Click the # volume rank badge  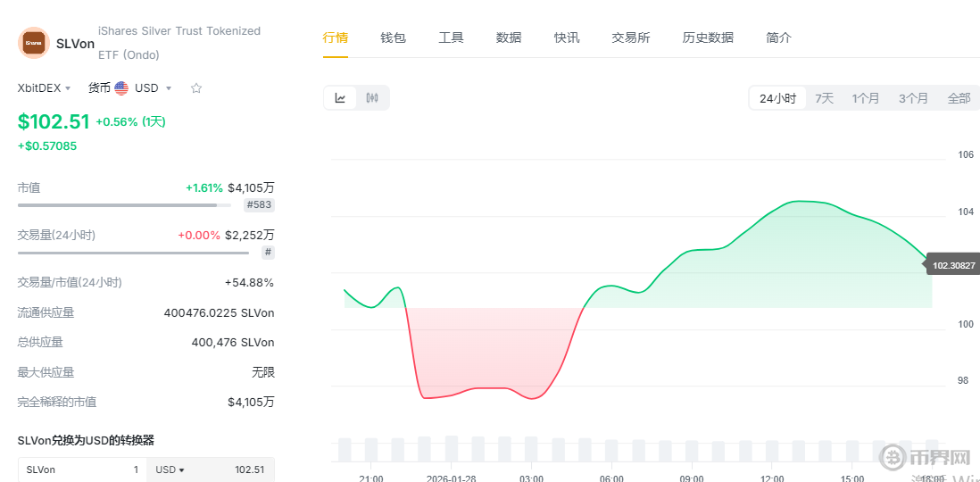click(x=267, y=253)
